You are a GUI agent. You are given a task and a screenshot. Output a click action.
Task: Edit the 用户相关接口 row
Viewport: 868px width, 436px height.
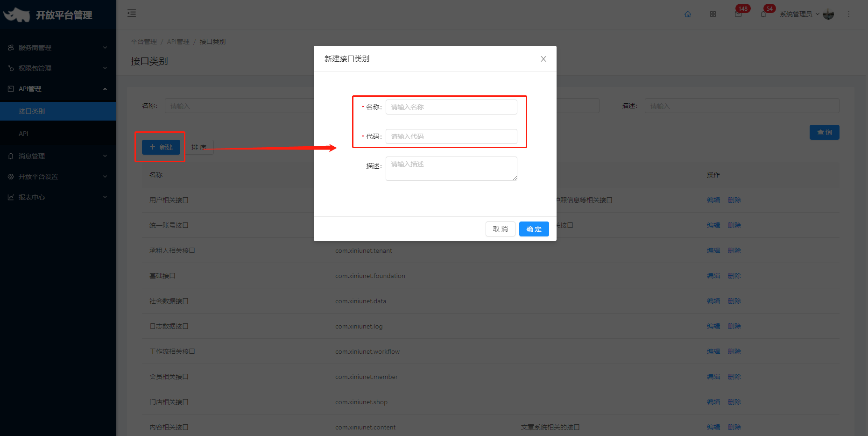pos(713,200)
